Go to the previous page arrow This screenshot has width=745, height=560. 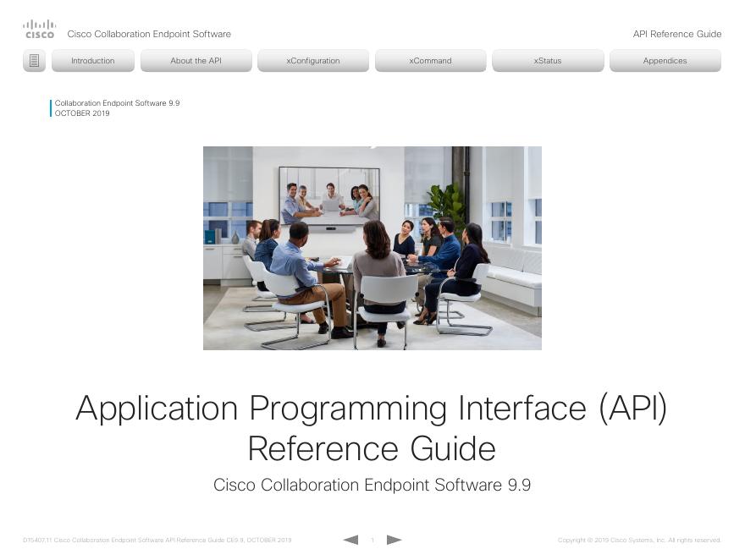tap(350, 540)
